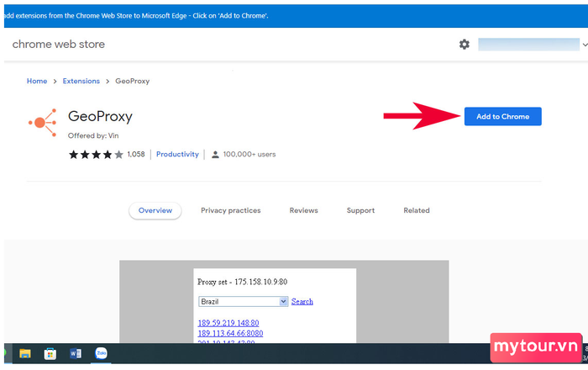Viewport: 588px width, 370px height.
Task: Open File Explorer from the taskbar
Action: pos(25,353)
